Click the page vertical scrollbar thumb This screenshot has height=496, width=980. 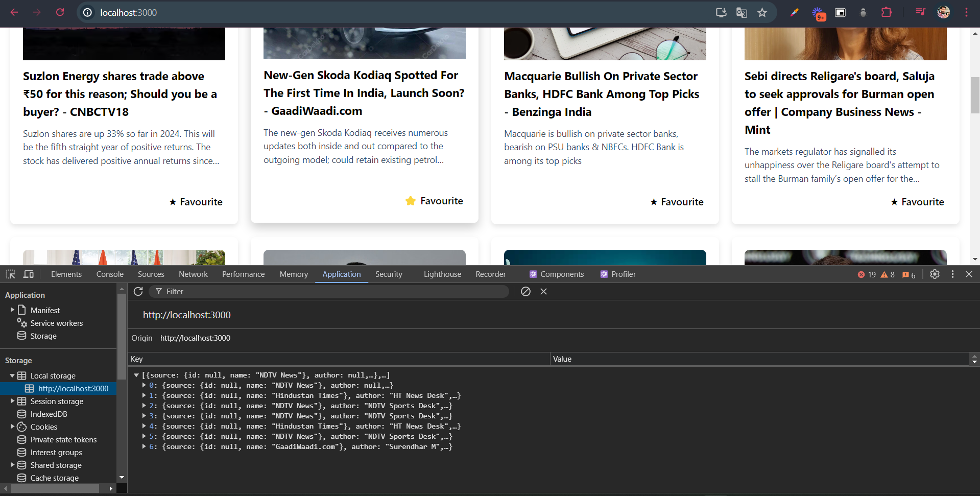[x=975, y=95]
